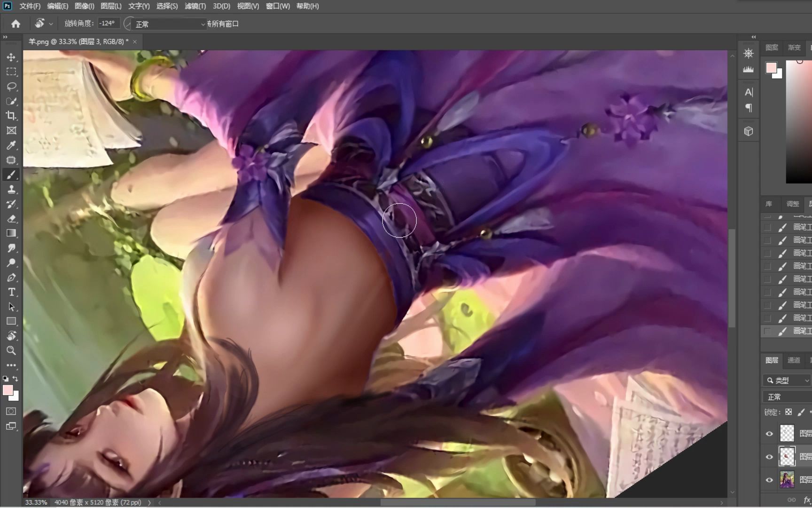Select the Rectangular Marquee tool
Viewport: 812px width, 508px height.
point(11,72)
